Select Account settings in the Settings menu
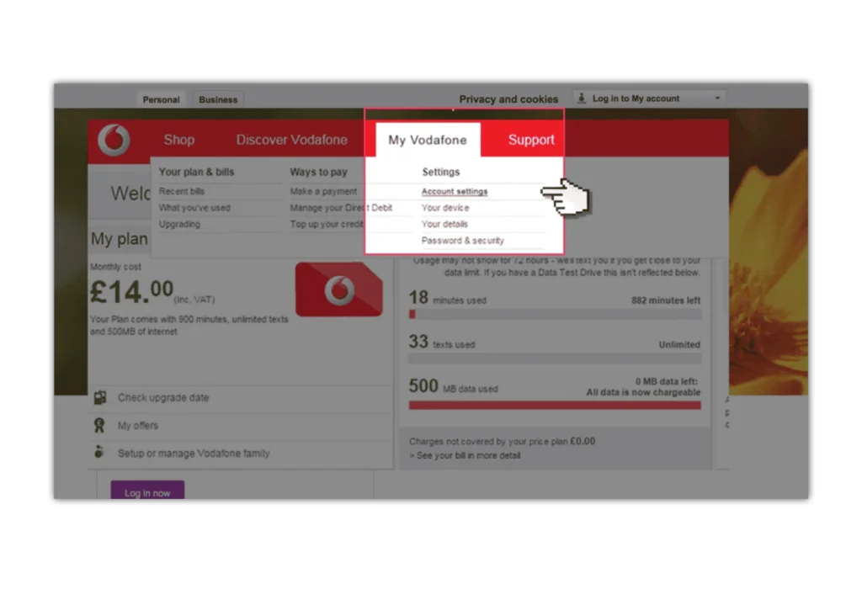The height and width of the screenshot is (616, 862). point(455,191)
